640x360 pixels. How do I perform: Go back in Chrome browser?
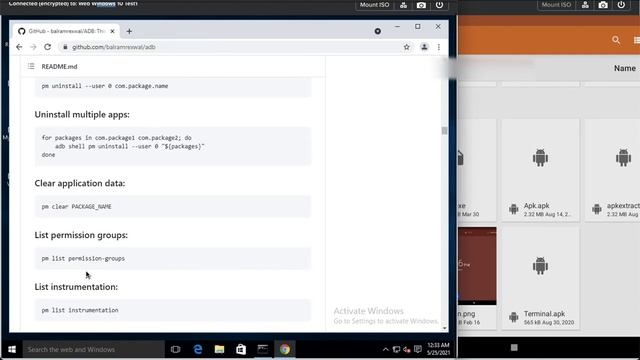click(19, 47)
